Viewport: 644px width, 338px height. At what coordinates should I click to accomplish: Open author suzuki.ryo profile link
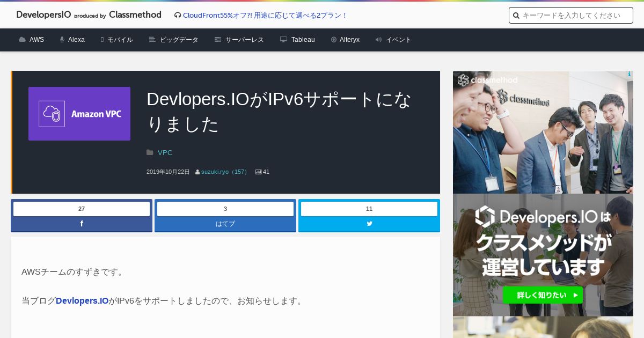tap(225, 172)
